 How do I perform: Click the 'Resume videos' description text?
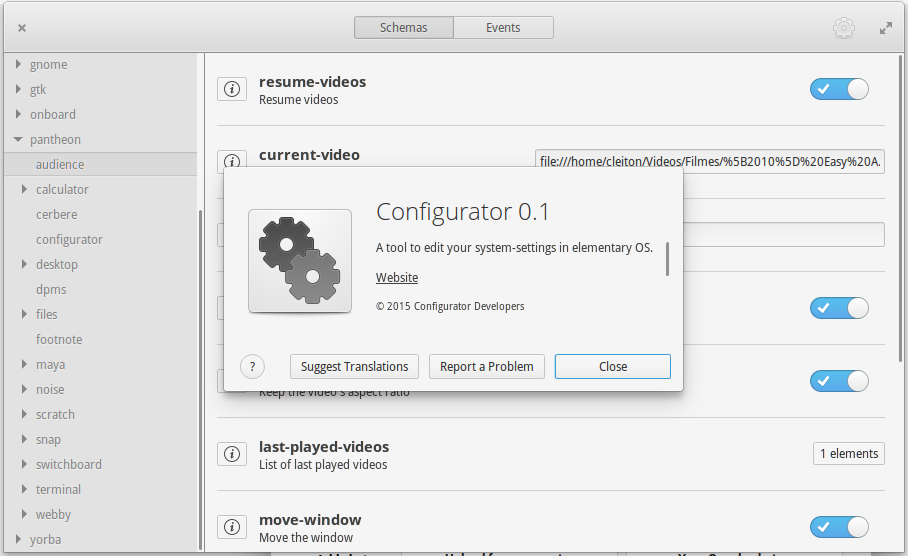point(298,100)
